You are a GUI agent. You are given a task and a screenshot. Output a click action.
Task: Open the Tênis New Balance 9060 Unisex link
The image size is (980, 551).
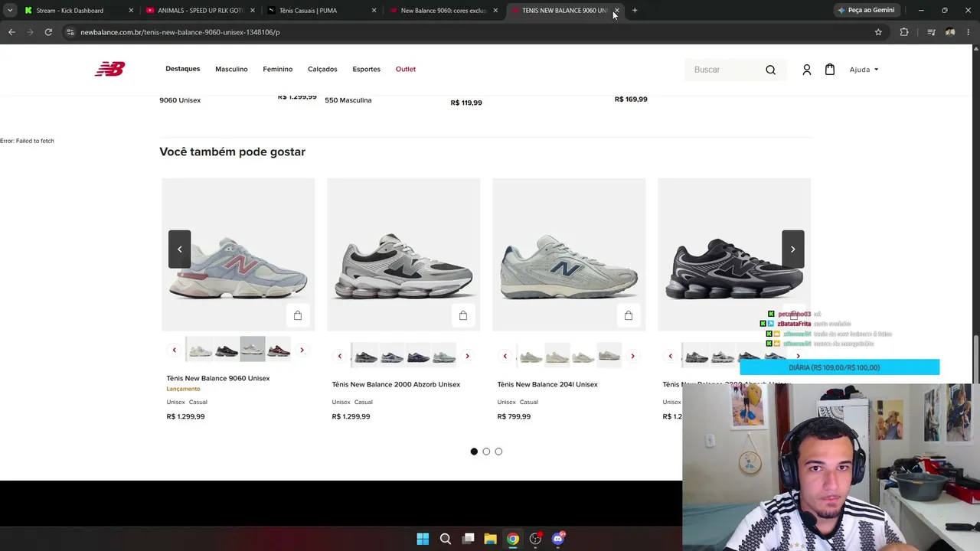pos(218,378)
